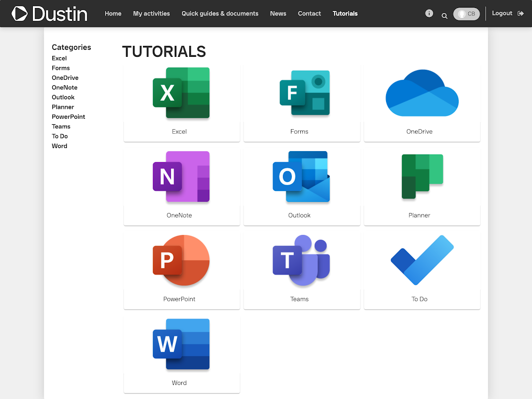
Task: Click the Dustin logo in header
Action: tap(49, 14)
